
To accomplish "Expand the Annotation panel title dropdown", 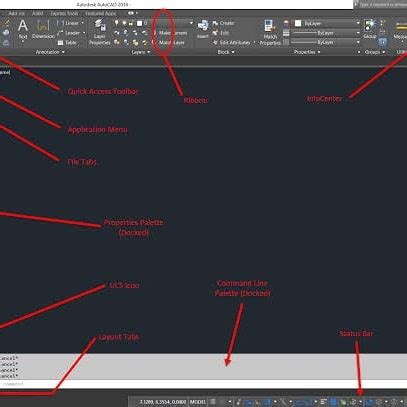I will click(50, 52).
